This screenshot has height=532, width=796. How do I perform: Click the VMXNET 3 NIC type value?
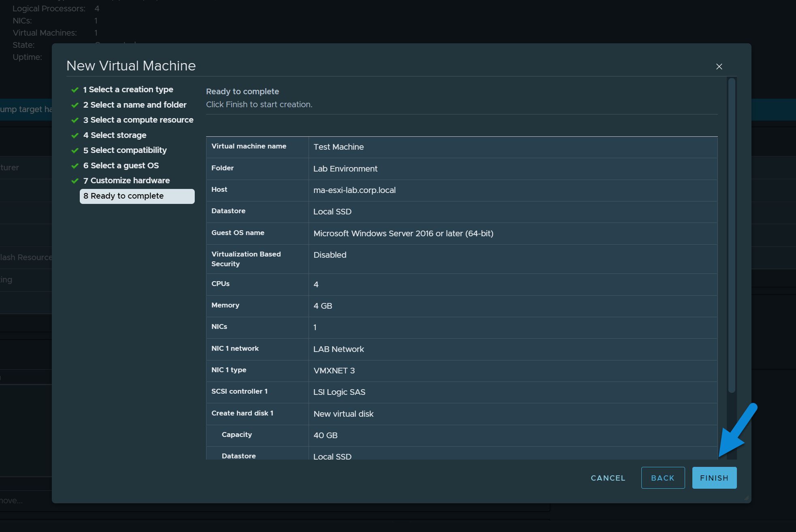334,371
